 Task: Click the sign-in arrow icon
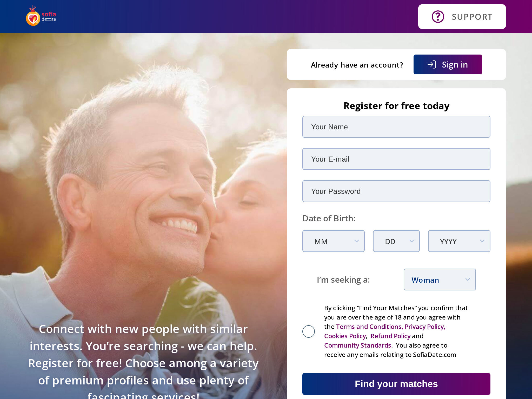point(431,64)
